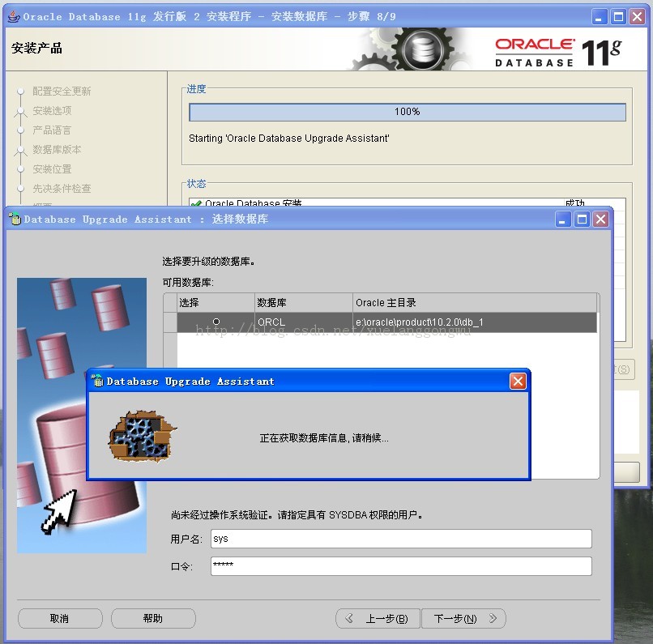Click the 正在获取数据库信息 message text
The width and height of the screenshot is (653, 644).
324,438
